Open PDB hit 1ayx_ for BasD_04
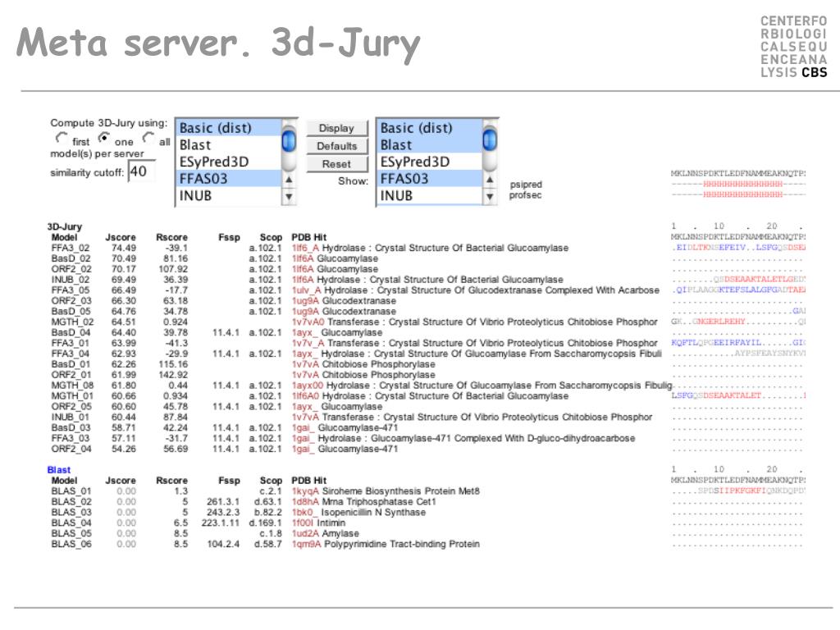This screenshot has height=630, width=840. click(304, 333)
